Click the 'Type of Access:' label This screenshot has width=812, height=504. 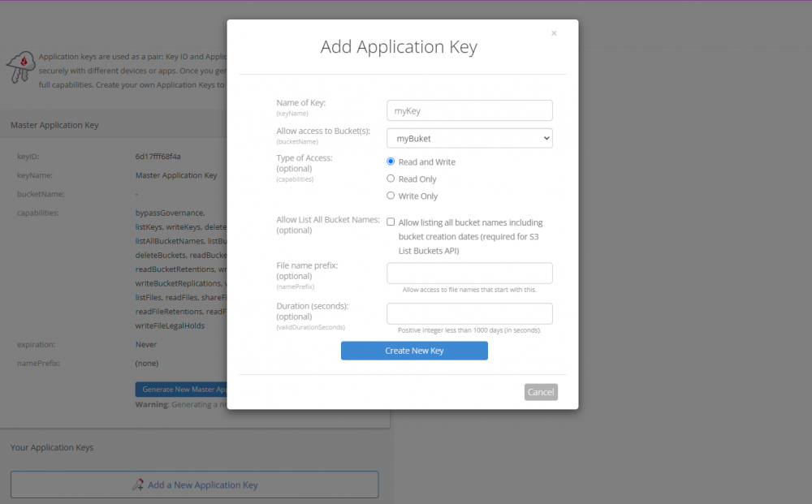point(304,157)
